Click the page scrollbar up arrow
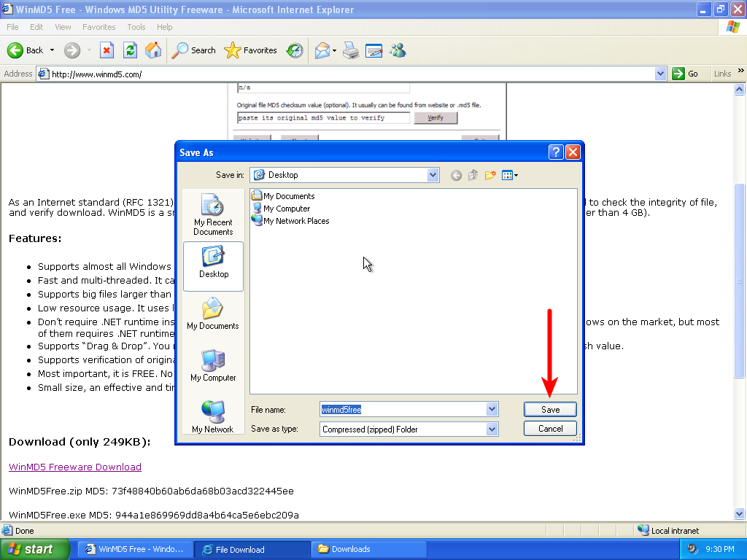The height and width of the screenshot is (560, 747). tap(740, 89)
